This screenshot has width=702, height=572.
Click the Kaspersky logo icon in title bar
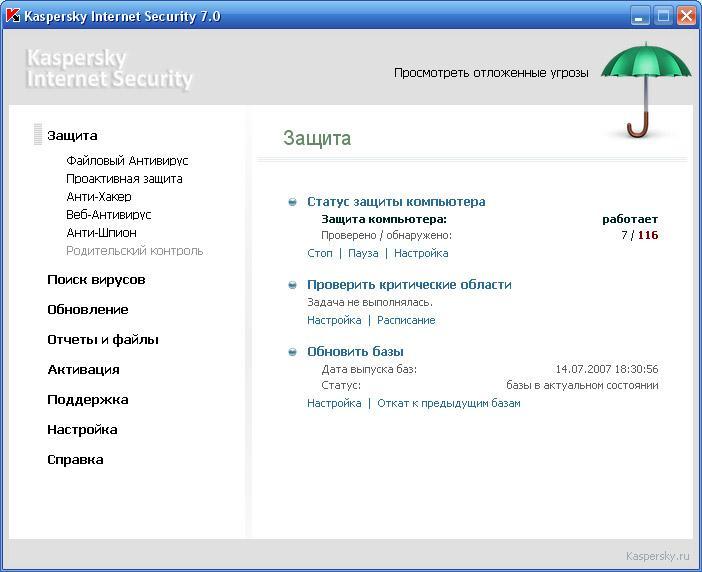click(13, 16)
